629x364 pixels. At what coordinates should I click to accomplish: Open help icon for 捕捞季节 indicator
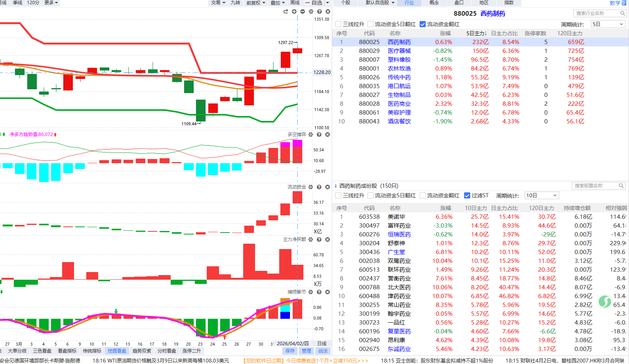tap(319, 292)
